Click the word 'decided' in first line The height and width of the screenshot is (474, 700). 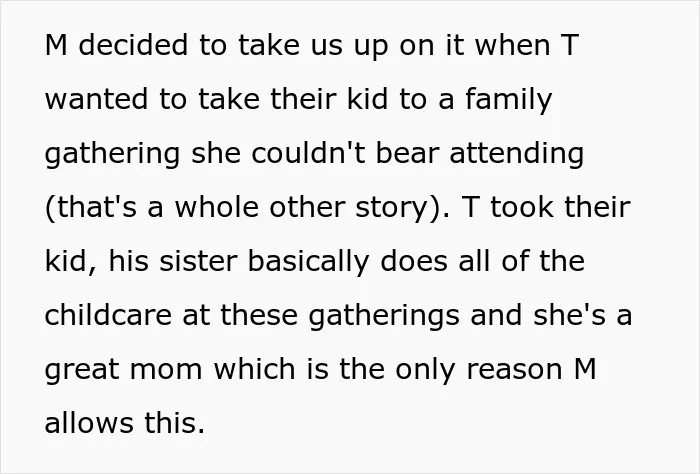click(133, 44)
